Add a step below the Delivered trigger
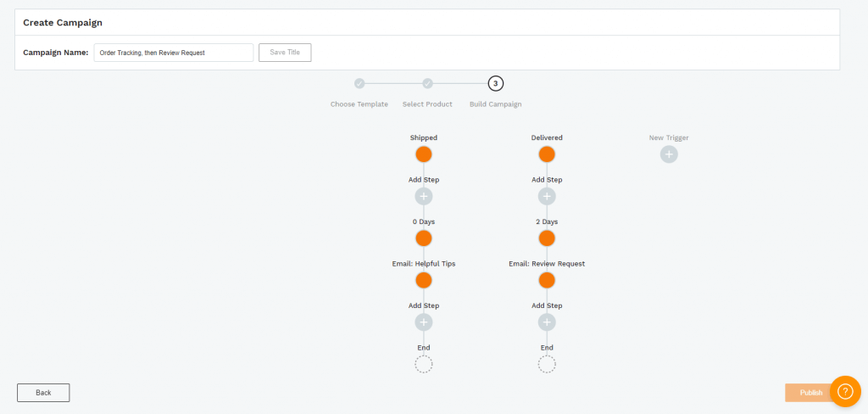The width and height of the screenshot is (868, 414). tap(547, 196)
